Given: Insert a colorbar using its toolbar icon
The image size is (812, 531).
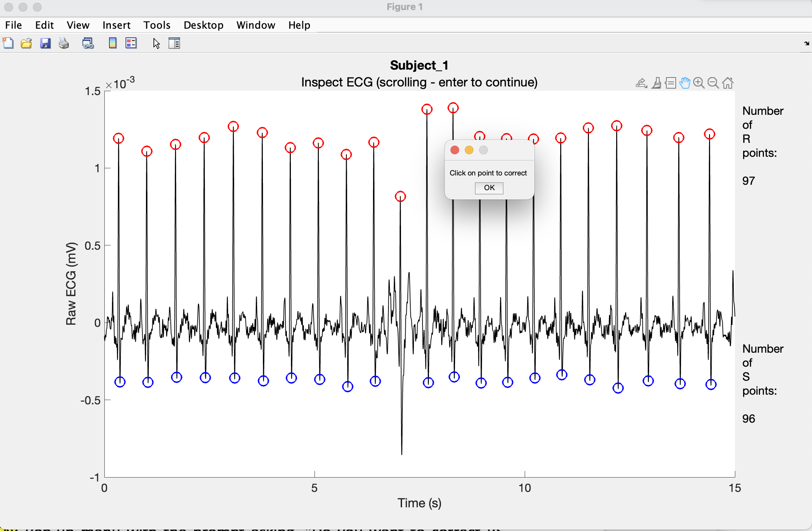Looking at the screenshot, I should [x=113, y=43].
